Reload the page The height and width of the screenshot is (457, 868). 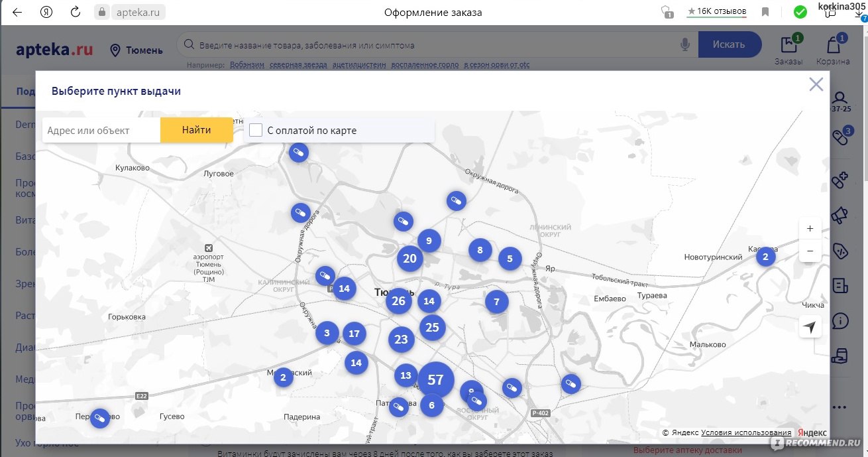[x=76, y=12]
